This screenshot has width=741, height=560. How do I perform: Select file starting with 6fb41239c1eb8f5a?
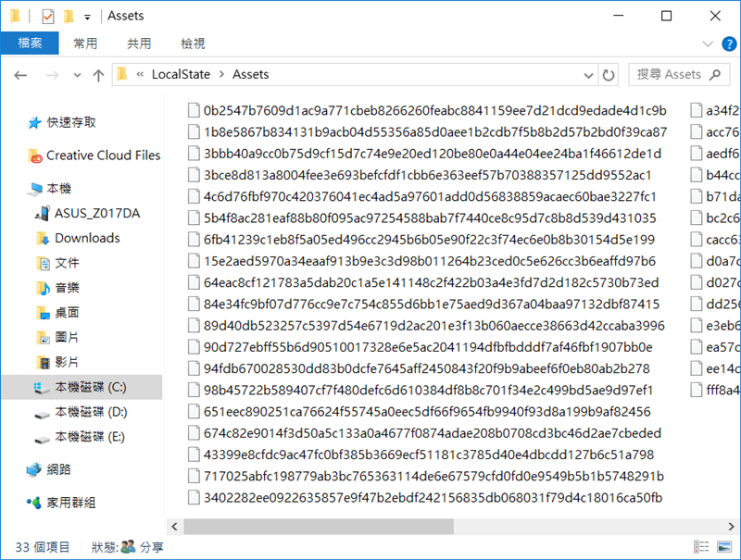[x=429, y=240]
